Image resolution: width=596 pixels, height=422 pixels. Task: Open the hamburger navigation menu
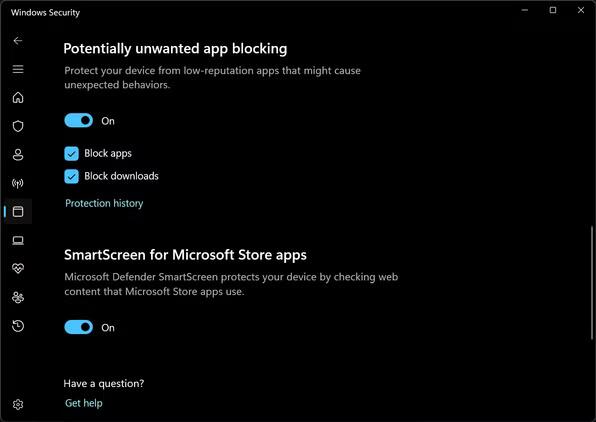pos(18,69)
